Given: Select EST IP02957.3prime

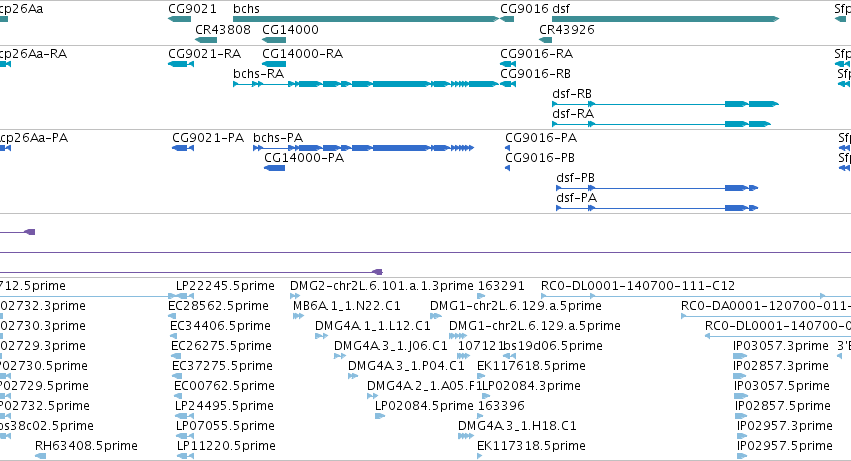Looking at the screenshot, I should click(785, 426).
